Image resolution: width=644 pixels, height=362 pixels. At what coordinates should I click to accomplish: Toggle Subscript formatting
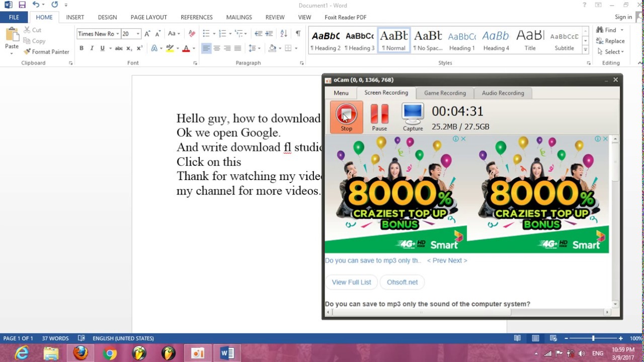click(129, 48)
